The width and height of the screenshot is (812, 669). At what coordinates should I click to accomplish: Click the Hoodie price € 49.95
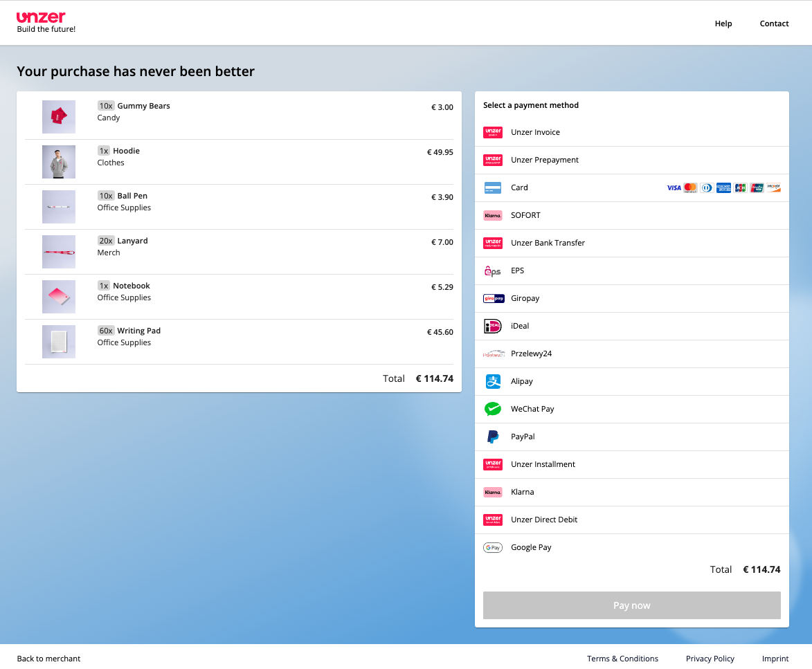coord(440,152)
